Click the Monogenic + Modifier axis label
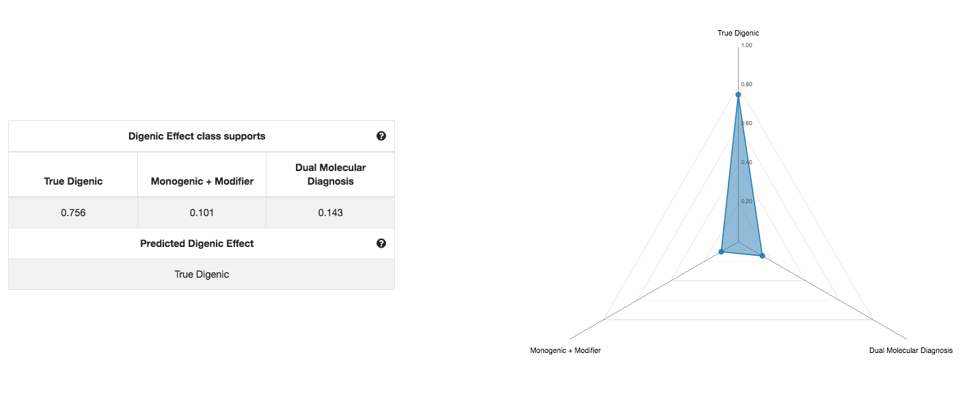Viewport: 980px width, 394px height. point(565,350)
